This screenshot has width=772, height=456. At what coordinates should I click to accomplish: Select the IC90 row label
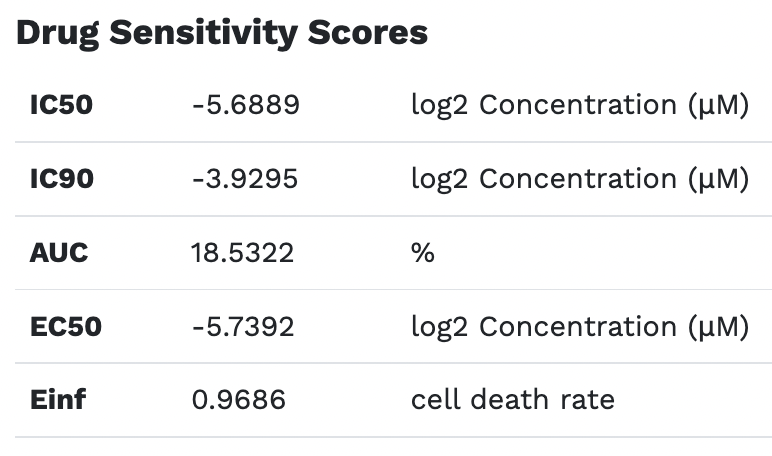click(61, 179)
